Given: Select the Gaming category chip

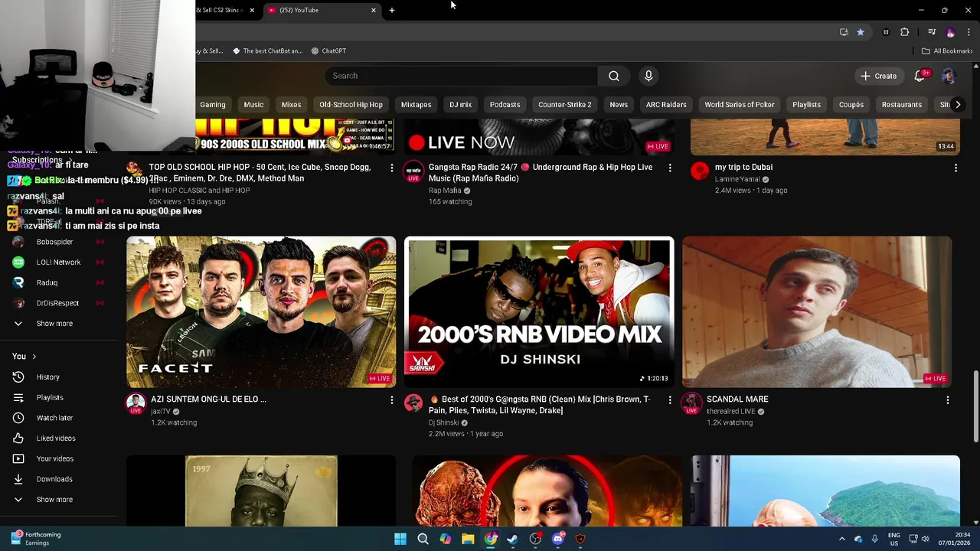Looking at the screenshot, I should point(213,105).
